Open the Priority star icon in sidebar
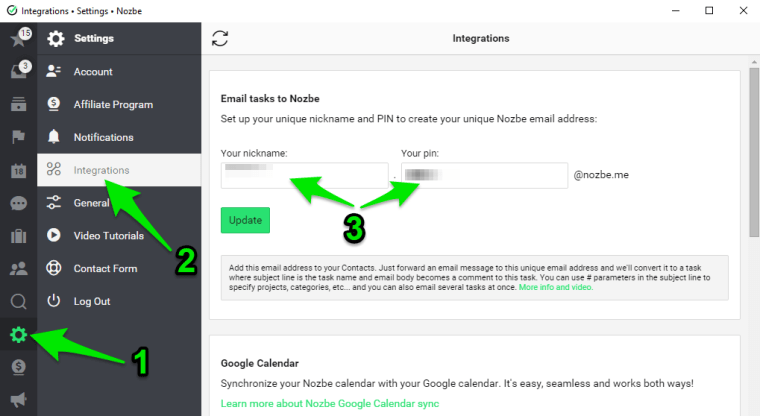The height and width of the screenshot is (416, 760). [18, 39]
